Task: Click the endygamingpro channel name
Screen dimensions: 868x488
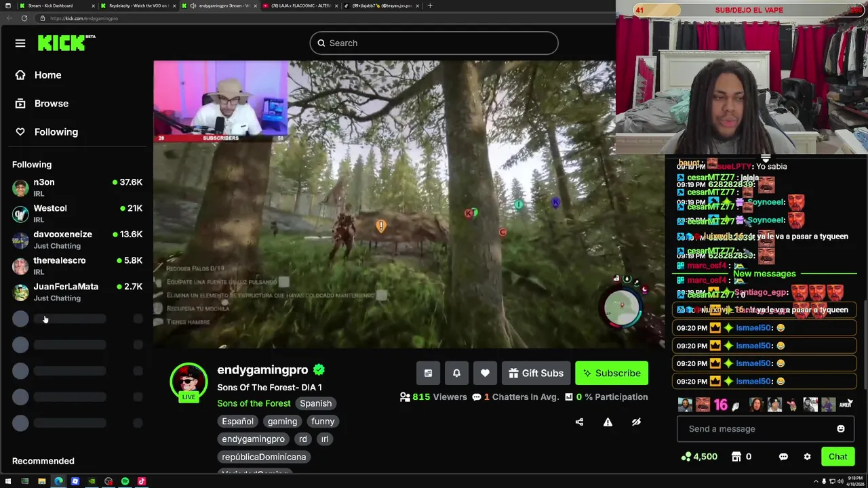Action: click(262, 370)
